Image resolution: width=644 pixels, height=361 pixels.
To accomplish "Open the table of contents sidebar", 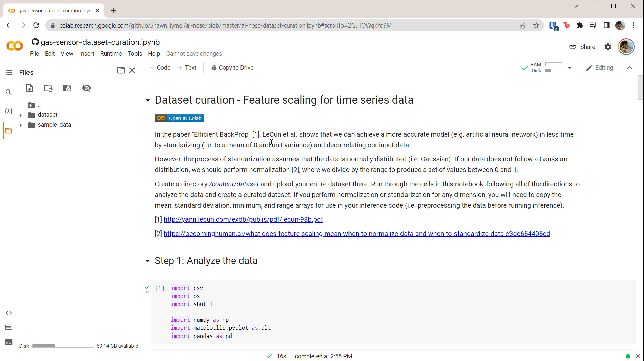I will pos(9,73).
